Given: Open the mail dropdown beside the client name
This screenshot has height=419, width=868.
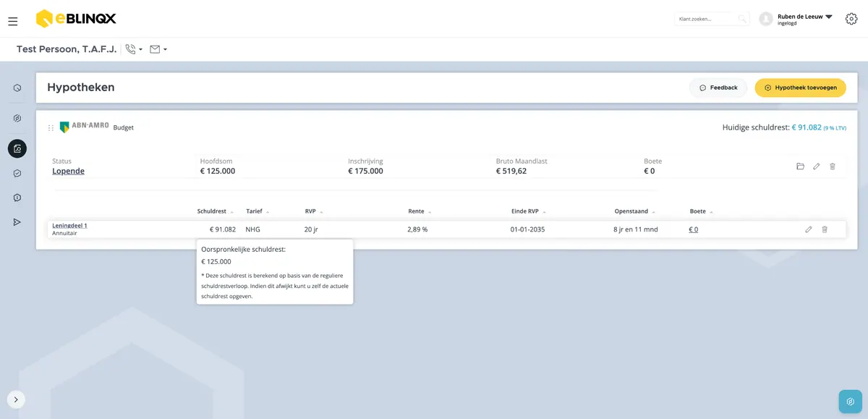Looking at the screenshot, I should coord(158,49).
